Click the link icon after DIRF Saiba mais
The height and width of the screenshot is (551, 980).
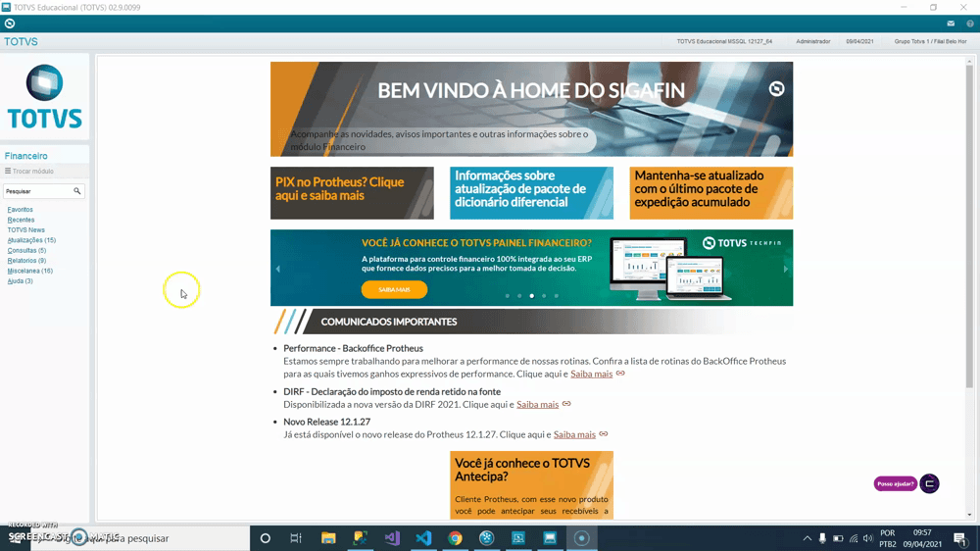point(566,404)
